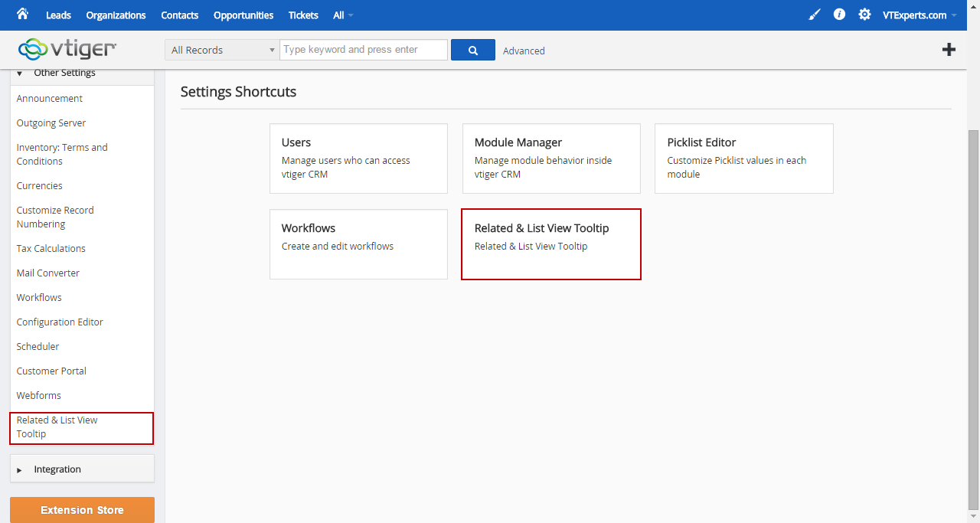The width and height of the screenshot is (980, 523).
Task: Open the Opportunities module
Action: click(243, 15)
